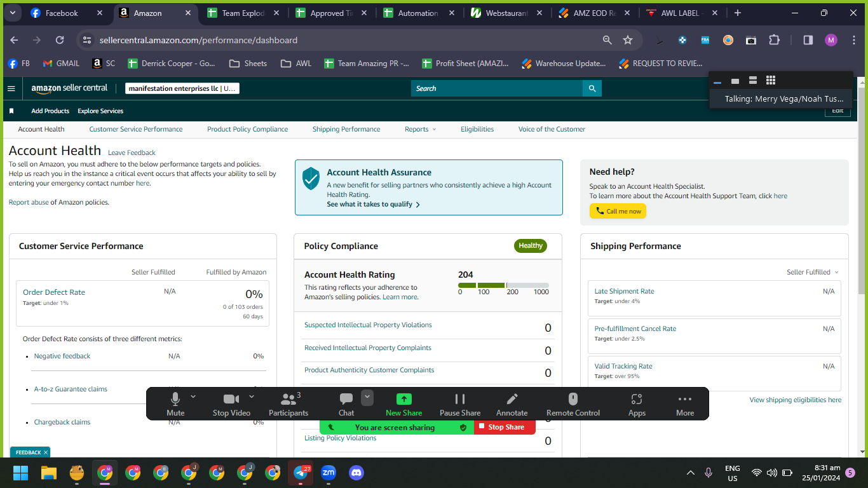Mute microphone in Zoom toolbar
Image resolution: width=868 pixels, height=488 pixels.
(x=175, y=404)
